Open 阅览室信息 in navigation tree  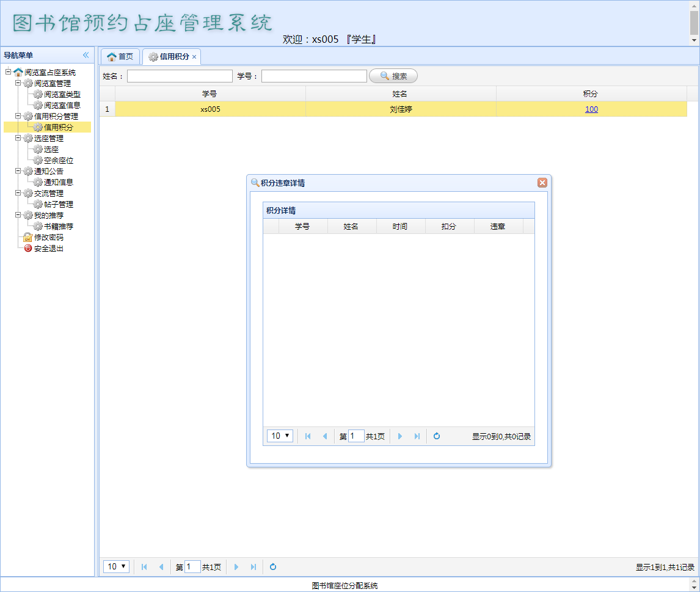[x=62, y=105]
